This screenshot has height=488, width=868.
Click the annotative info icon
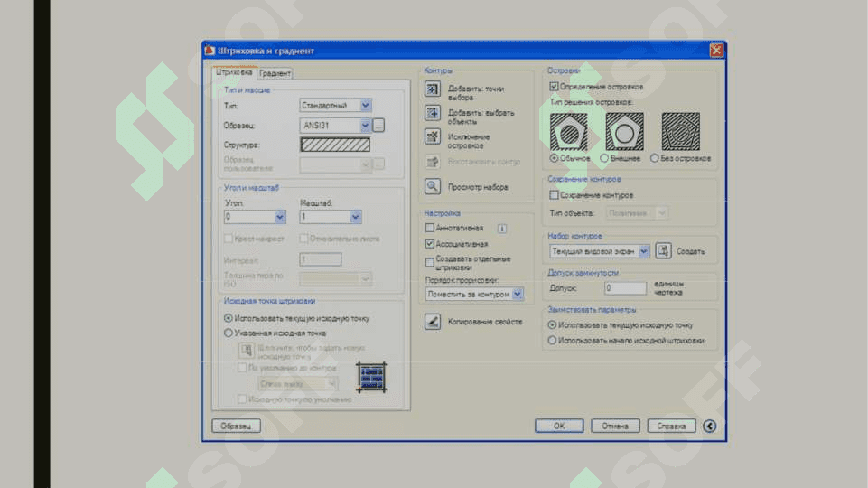[x=501, y=229]
